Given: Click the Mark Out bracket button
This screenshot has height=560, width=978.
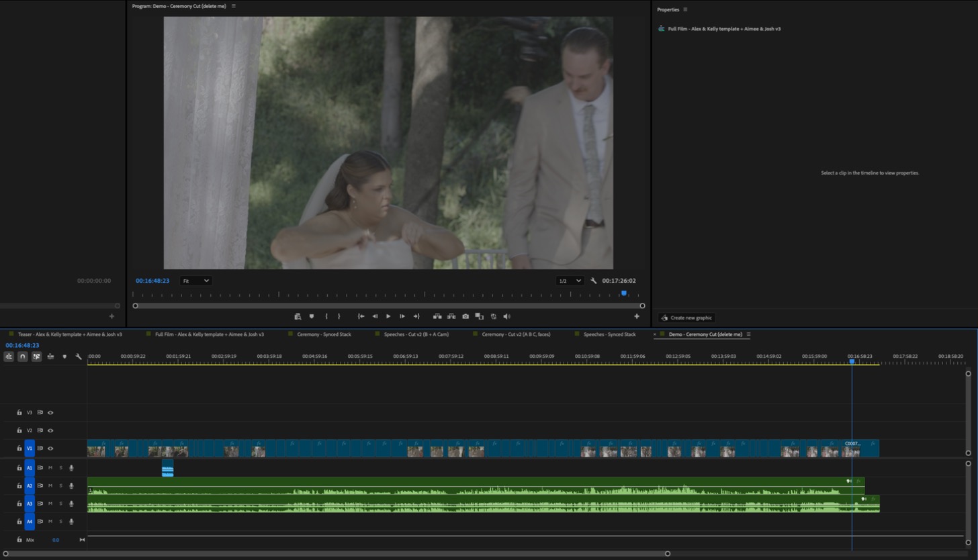Looking at the screenshot, I should 339,316.
